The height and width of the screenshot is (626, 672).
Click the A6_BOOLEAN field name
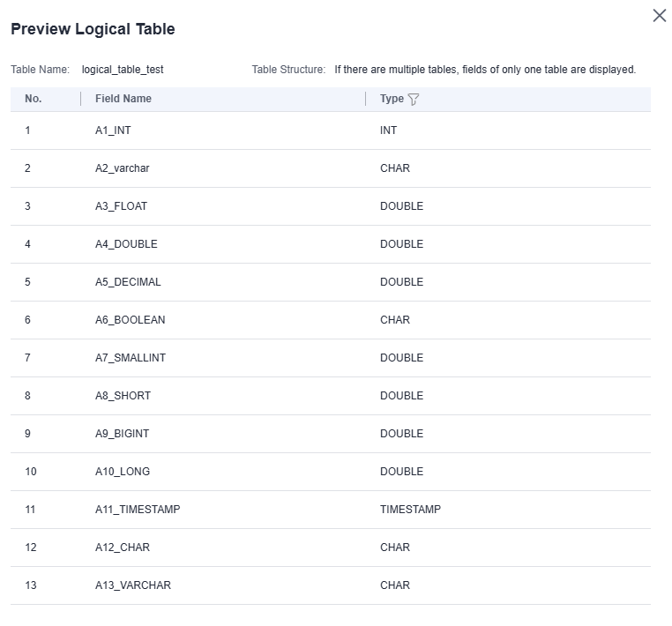130,320
